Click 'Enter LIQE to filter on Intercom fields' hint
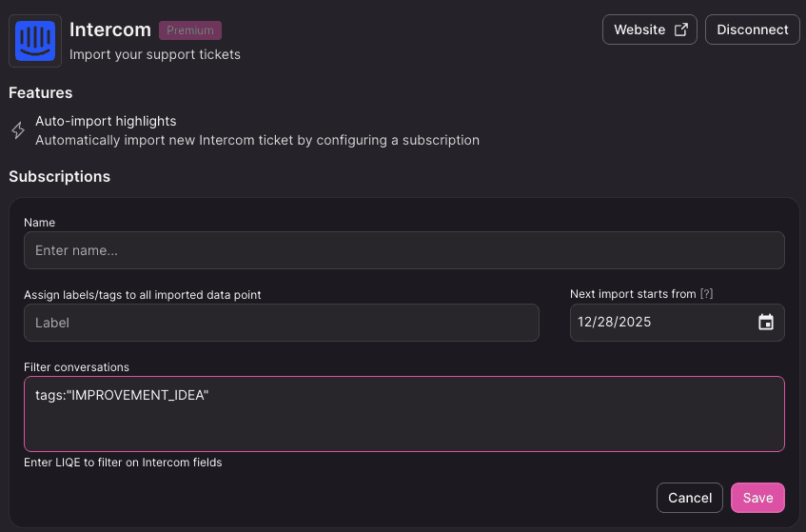Screen dimensions: 806x532 click(123, 463)
